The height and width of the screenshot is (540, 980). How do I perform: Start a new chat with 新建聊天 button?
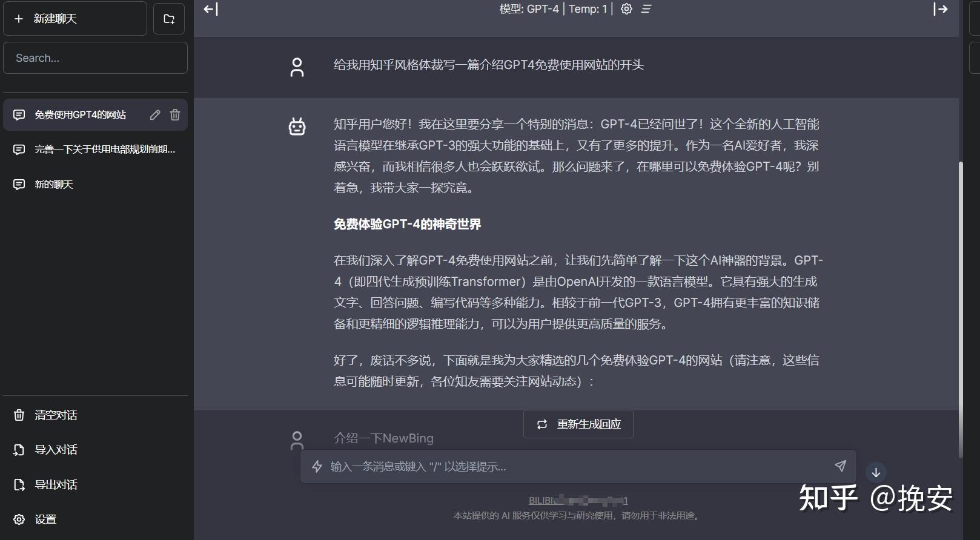pos(75,19)
